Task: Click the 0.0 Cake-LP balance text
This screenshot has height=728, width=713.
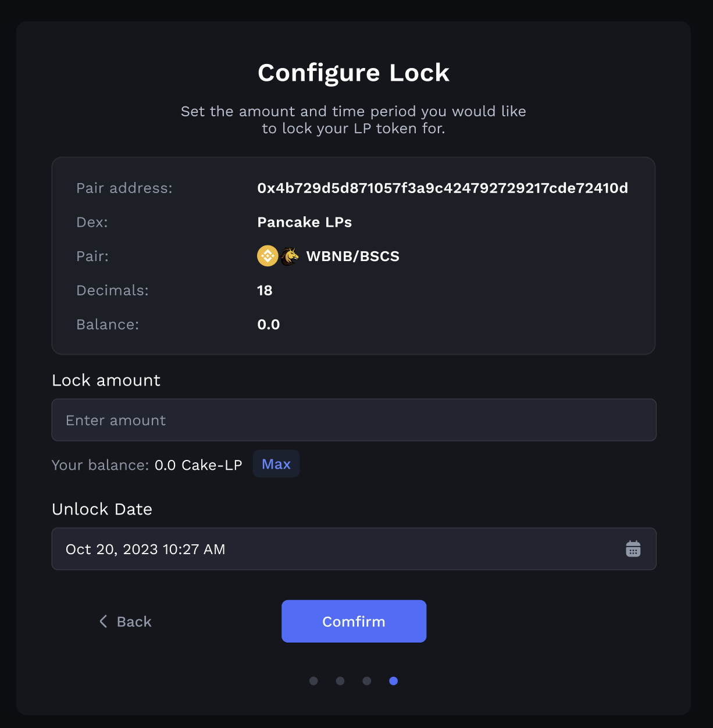Action: pos(198,465)
